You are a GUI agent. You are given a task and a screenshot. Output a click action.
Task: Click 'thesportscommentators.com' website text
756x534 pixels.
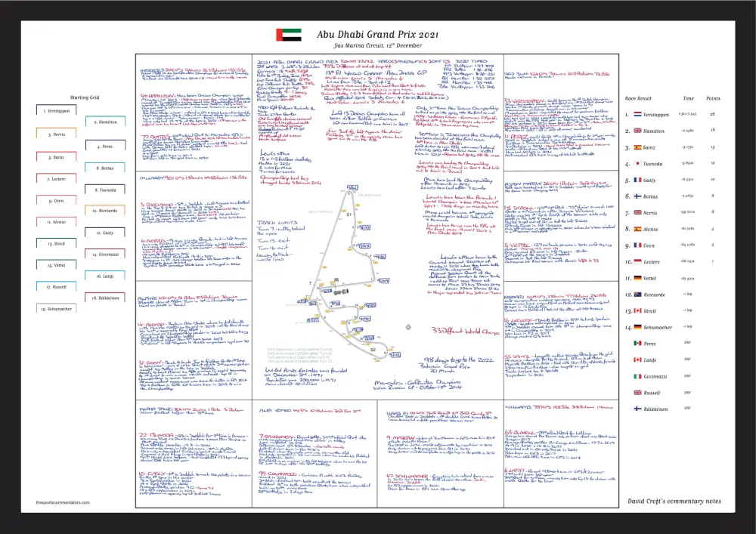click(x=63, y=502)
